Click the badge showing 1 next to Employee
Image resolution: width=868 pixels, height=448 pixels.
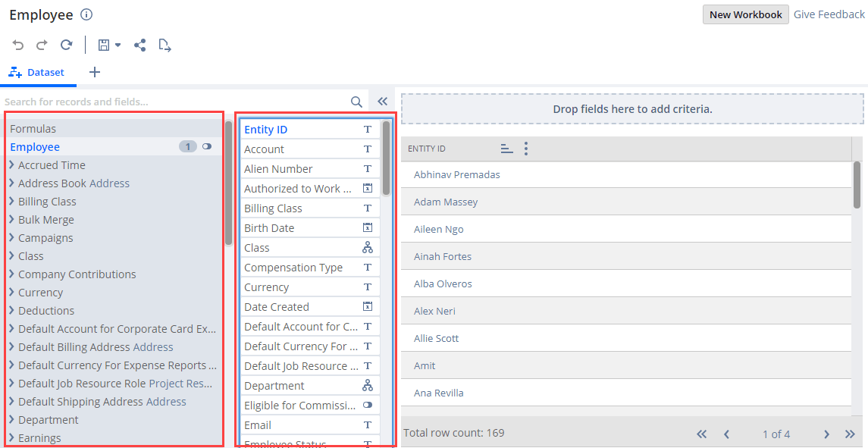pos(188,147)
